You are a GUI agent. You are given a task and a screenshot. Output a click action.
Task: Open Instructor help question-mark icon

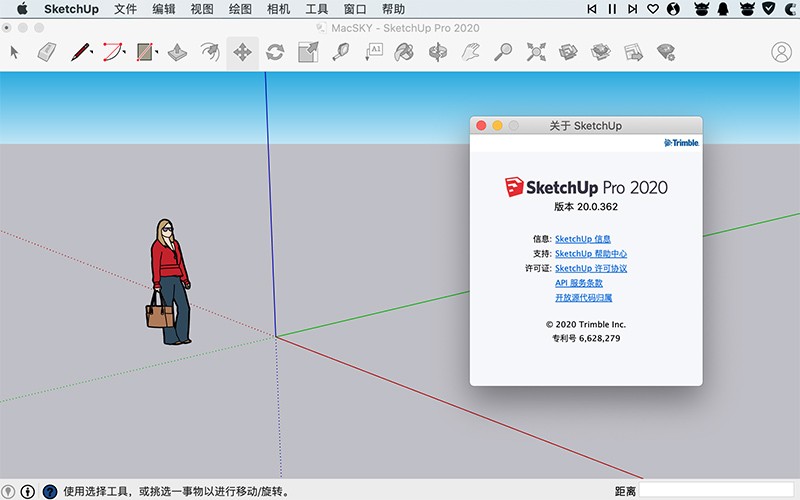[49, 491]
